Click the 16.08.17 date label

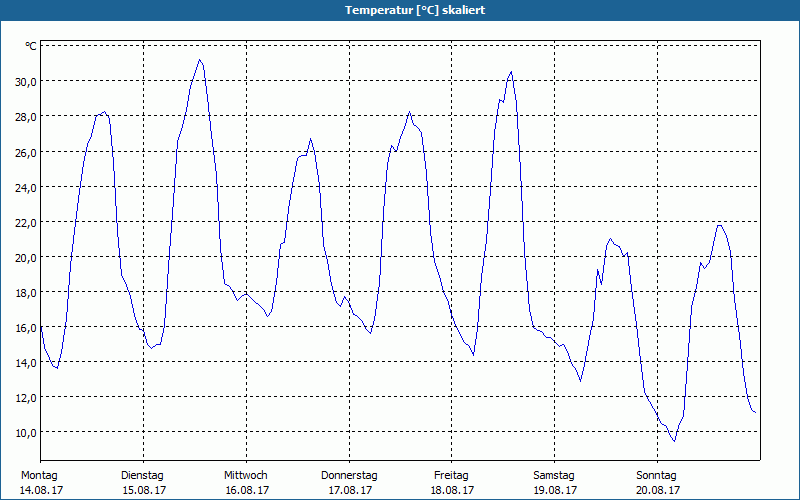(247, 490)
